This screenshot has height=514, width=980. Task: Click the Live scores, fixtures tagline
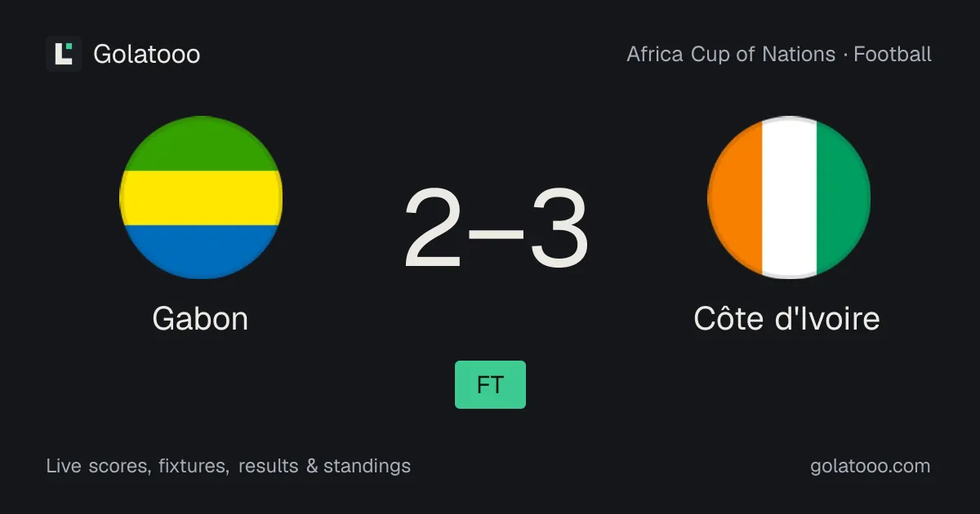[x=229, y=467]
